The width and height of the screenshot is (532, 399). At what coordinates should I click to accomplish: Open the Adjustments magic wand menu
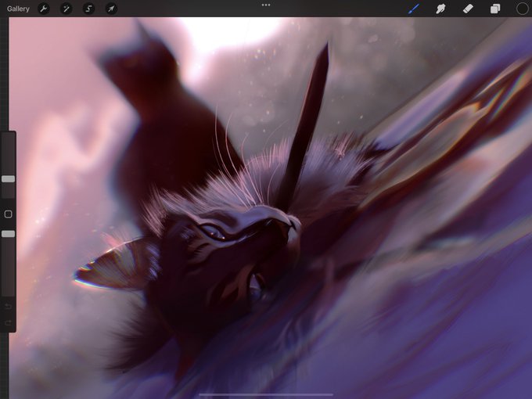[66, 9]
